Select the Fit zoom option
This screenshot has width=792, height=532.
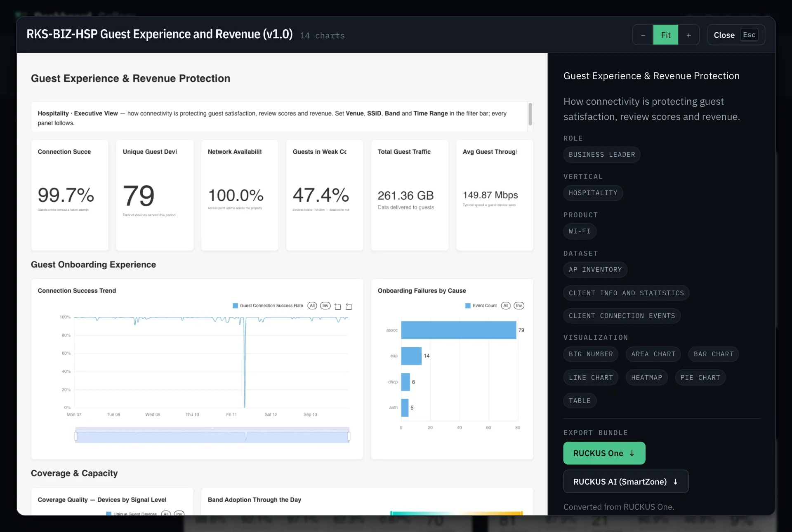[665, 35]
